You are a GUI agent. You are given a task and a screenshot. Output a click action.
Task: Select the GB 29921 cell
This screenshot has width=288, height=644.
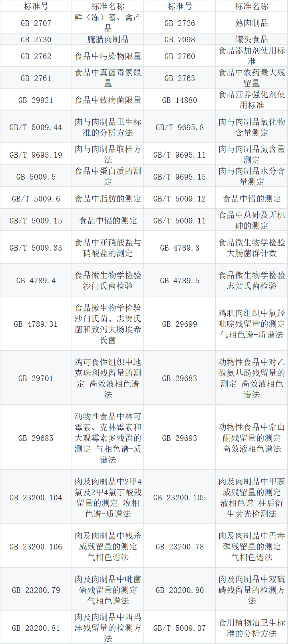[x=36, y=100]
